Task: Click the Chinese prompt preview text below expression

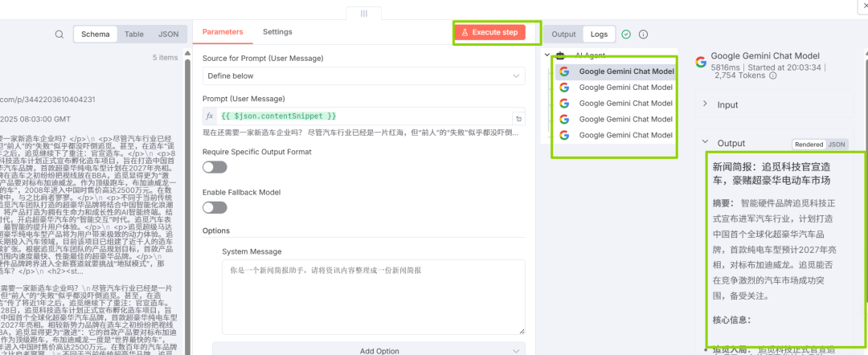Action: (x=360, y=133)
